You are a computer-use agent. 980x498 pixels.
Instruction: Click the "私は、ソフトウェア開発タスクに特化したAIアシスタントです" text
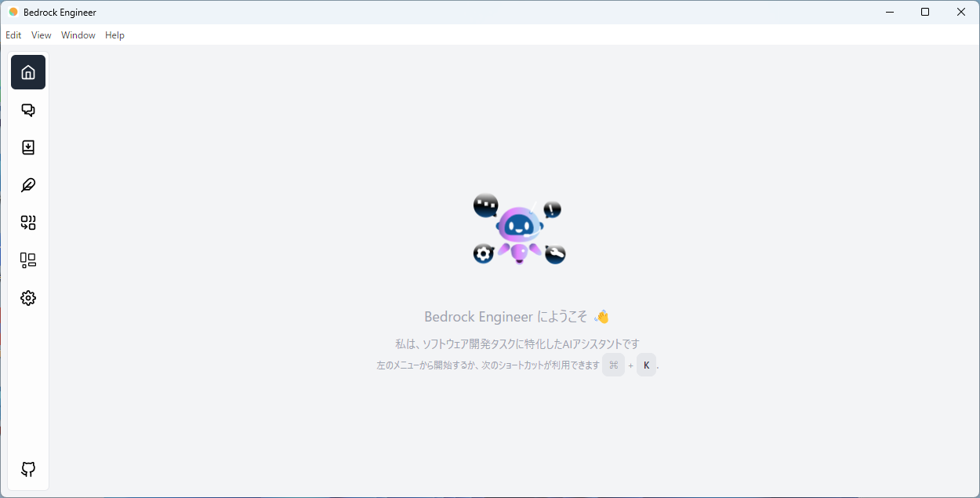tap(517, 344)
